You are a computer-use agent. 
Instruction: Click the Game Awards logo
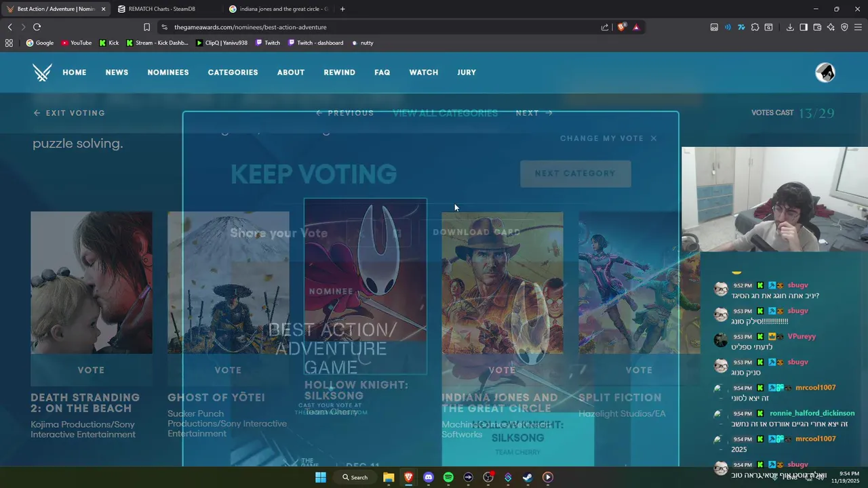[42, 73]
